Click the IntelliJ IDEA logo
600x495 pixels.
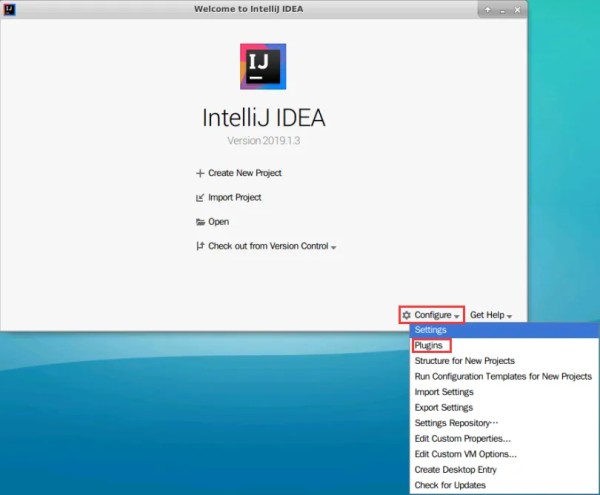(x=263, y=67)
